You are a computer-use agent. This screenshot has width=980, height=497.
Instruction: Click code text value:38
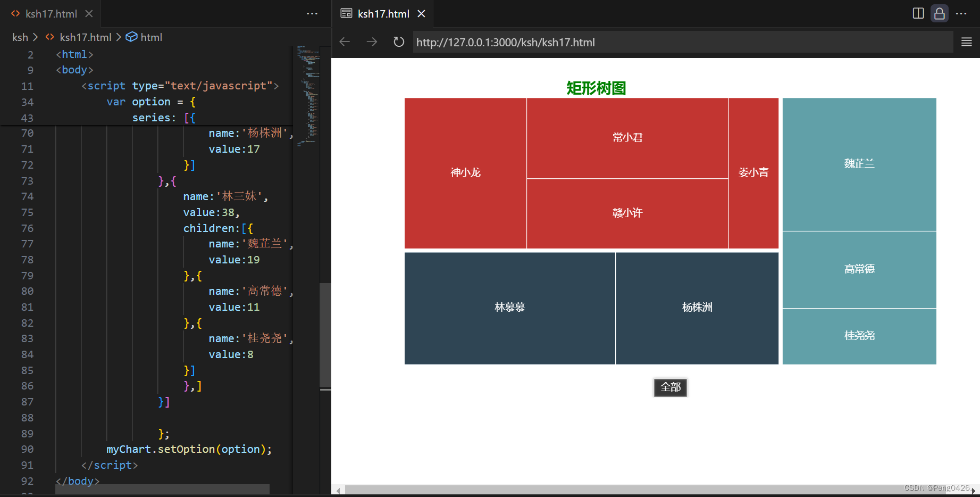click(x=212, y=212)
